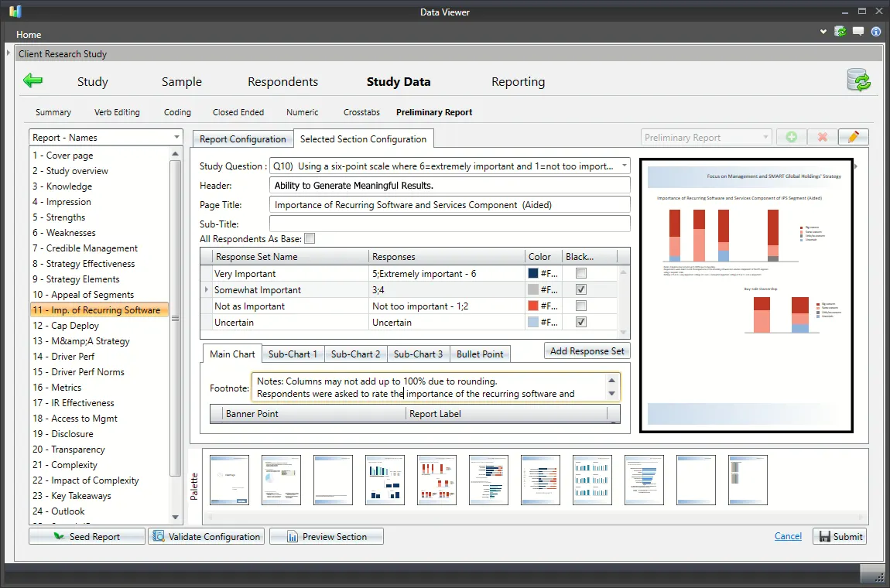Open the Reporting section
The height and width of the screenshot is (588, 890).
(x=518, y=82)
